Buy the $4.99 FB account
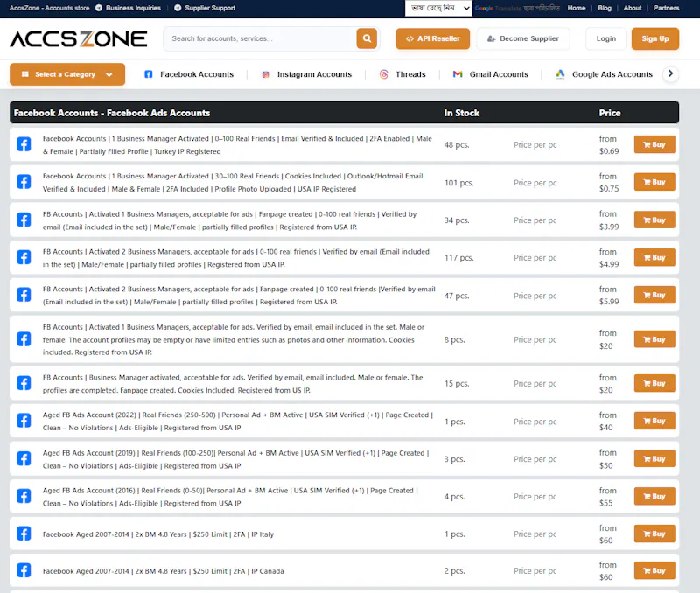The image size is (700, 593). [654, 257]
